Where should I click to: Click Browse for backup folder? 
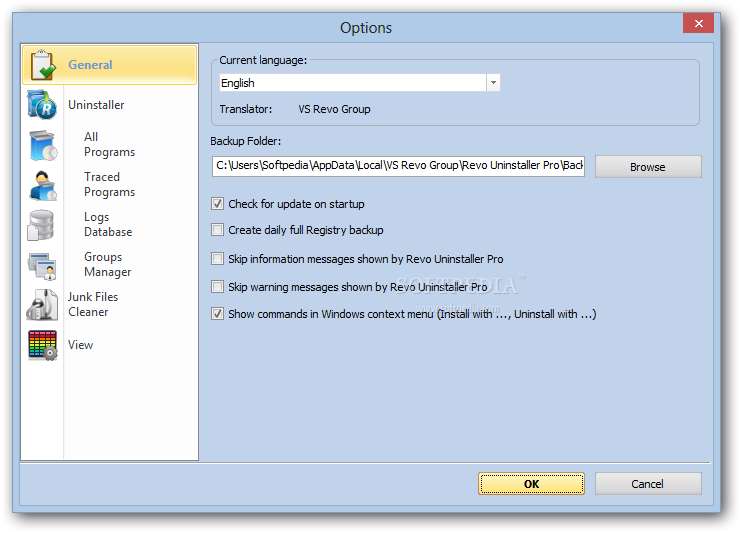648,167
